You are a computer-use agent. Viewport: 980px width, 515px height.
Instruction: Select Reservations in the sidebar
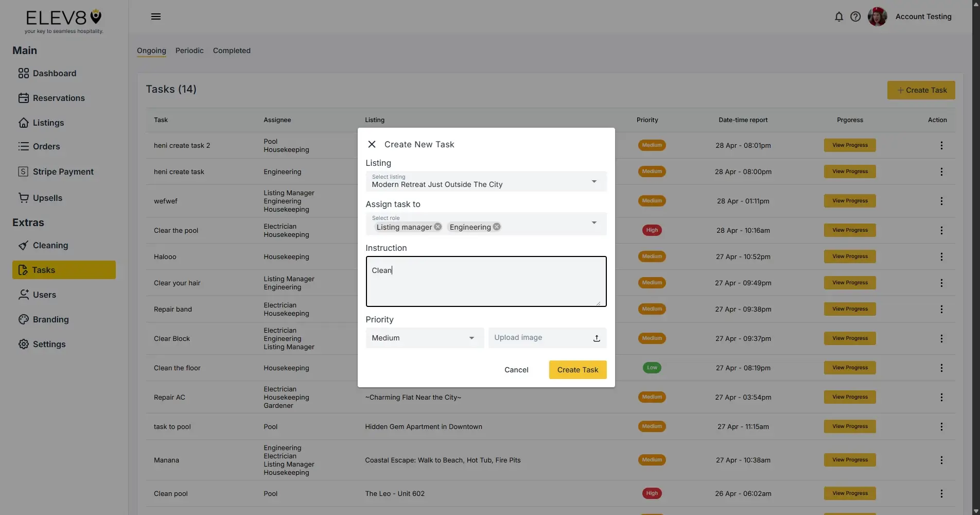point(59,98)
